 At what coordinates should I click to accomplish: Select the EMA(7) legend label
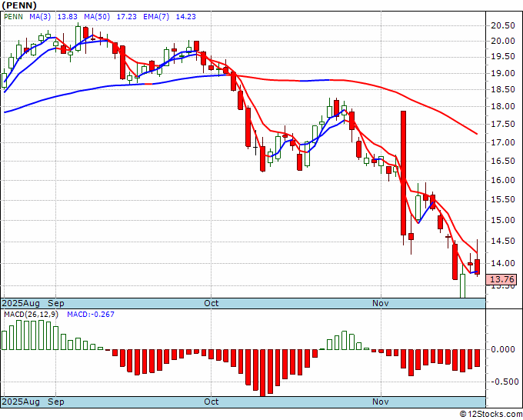pos(156,16)
